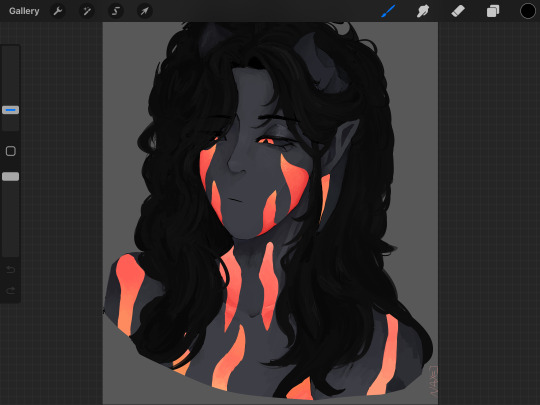Viewport: 540px width, 405px height.
Task: Undo the last action using sidebar arrow
Action: (11, 269)
